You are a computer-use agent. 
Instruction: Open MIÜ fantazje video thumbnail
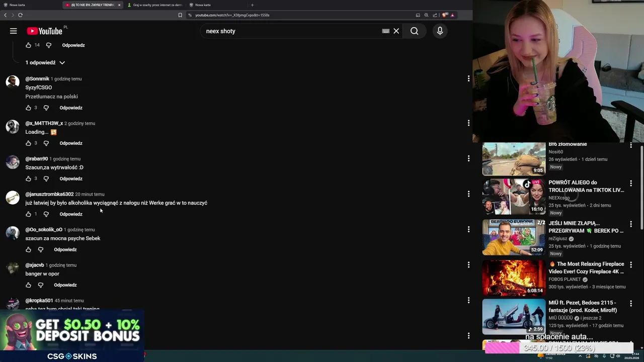[514, 317]
